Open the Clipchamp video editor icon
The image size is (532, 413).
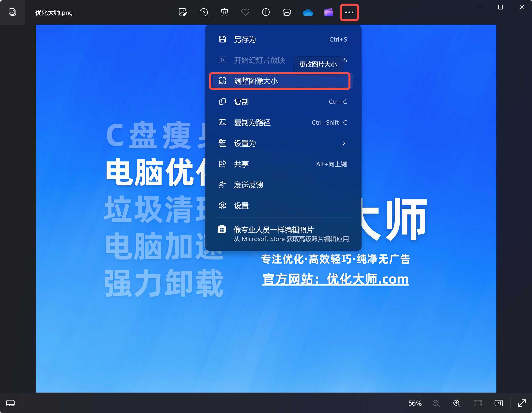point(328,12)
